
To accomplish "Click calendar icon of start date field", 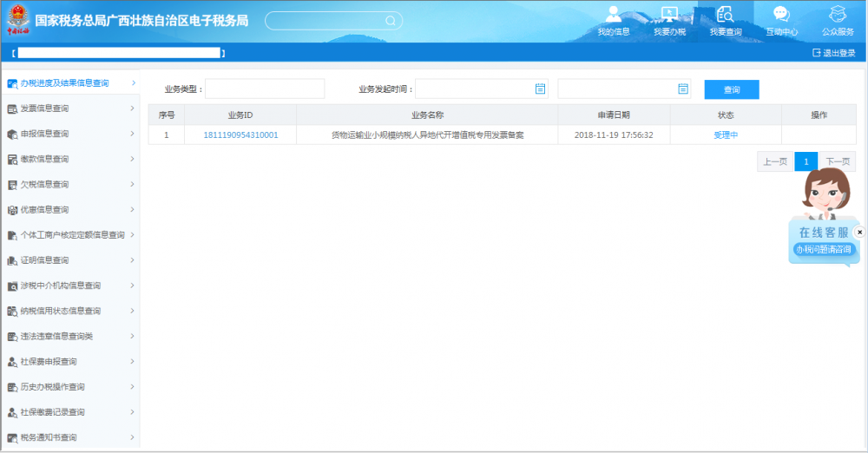I will tap(540, 89).
